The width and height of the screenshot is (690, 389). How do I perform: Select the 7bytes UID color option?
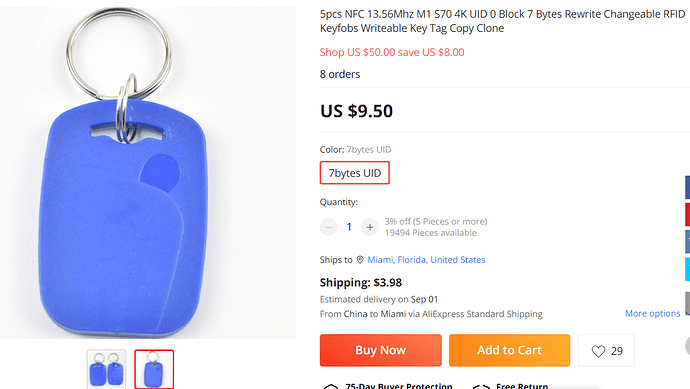click(x=355, y=173)
